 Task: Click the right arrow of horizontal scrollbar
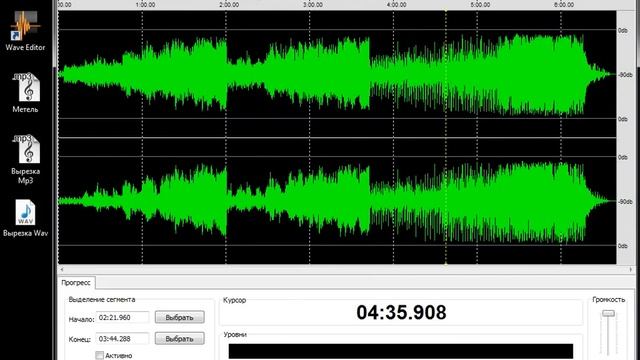(x=631, y=269)
